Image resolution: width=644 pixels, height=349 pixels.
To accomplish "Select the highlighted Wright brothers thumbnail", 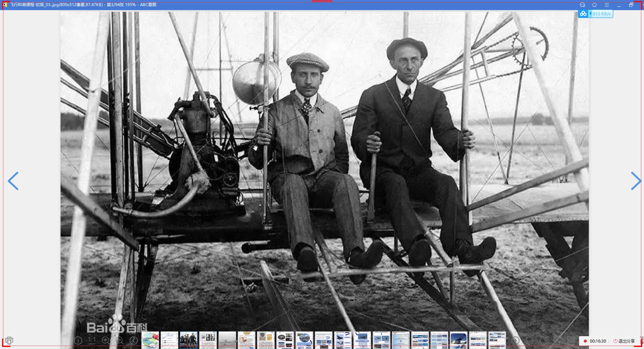I will (x=189, y=340).
